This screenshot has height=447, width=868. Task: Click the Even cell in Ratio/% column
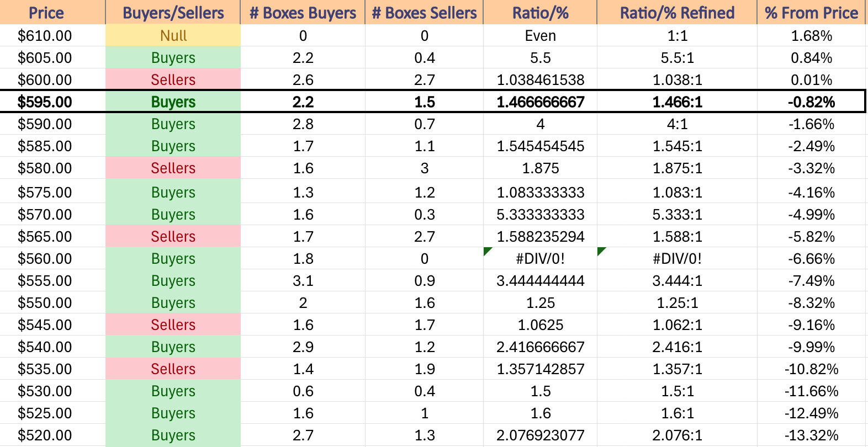click(x=540, y=36)
